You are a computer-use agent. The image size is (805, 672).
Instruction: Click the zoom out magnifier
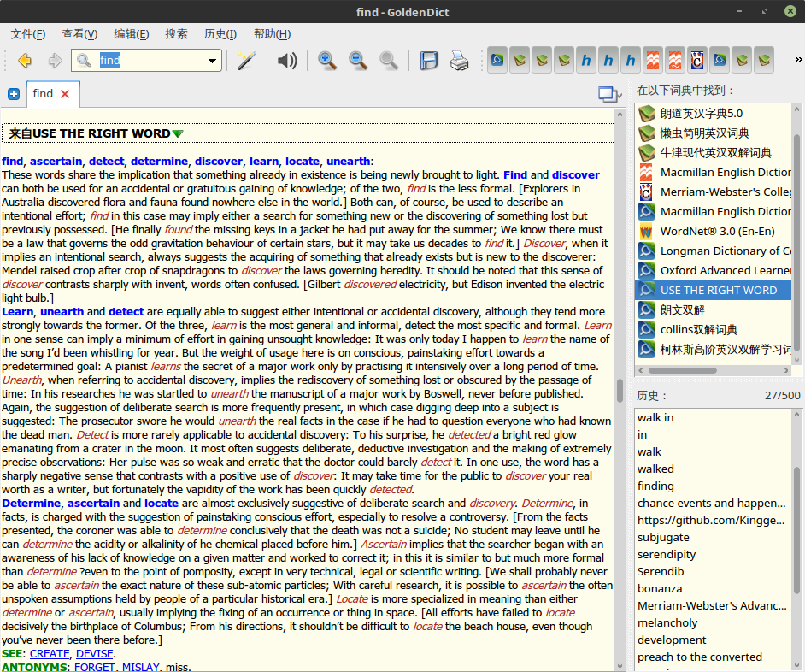point(357,61)
